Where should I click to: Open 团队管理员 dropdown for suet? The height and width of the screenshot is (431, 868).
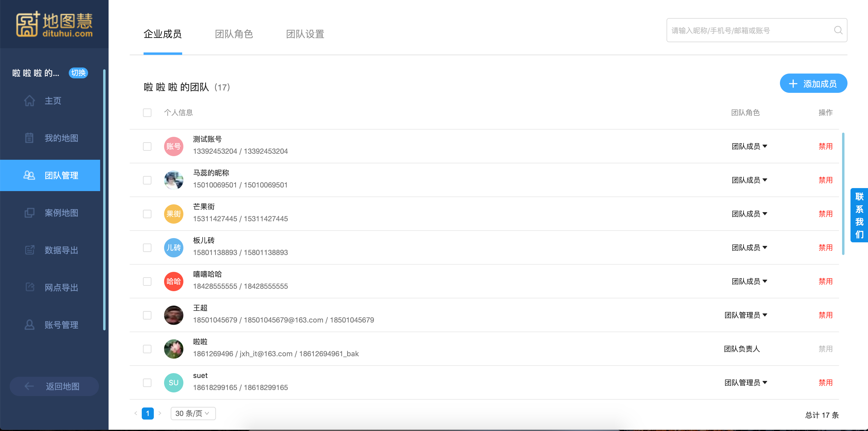(x=746, y=383)
